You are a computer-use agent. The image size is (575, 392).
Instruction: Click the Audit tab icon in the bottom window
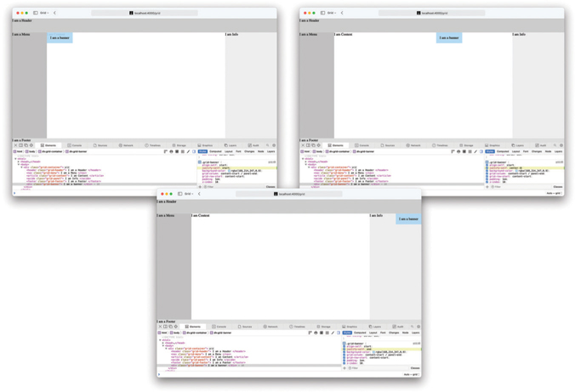[x=397, y=327]
